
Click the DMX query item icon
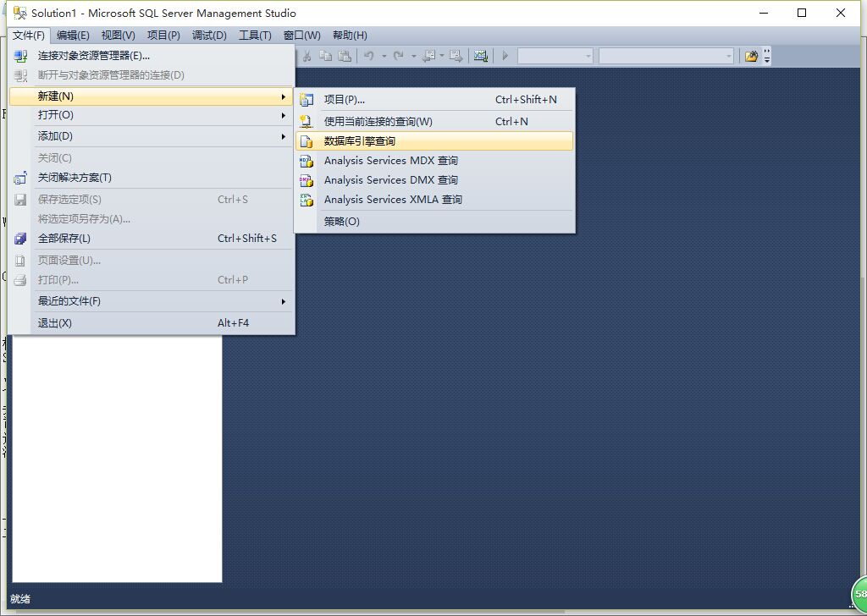click(306, 180)
